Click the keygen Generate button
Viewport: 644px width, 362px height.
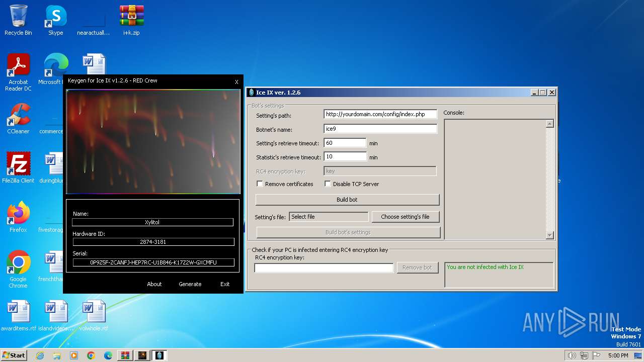tap(190, 284)
